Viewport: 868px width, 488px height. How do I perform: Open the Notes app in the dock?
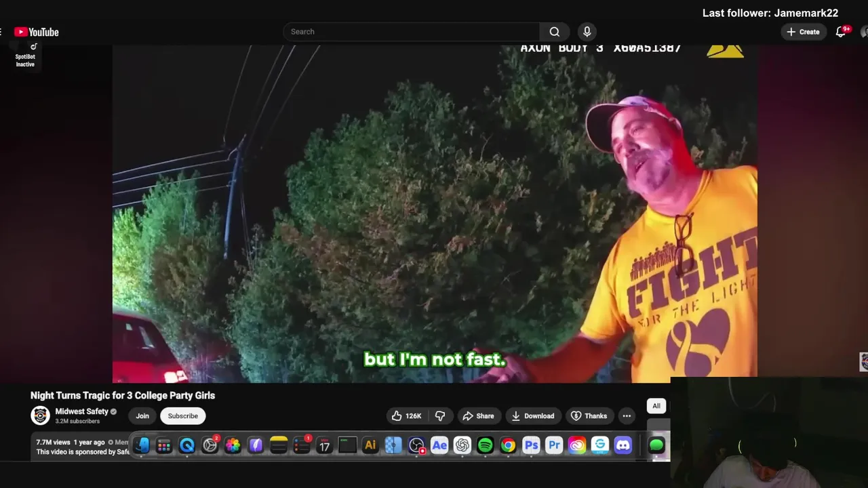(279, 445)
